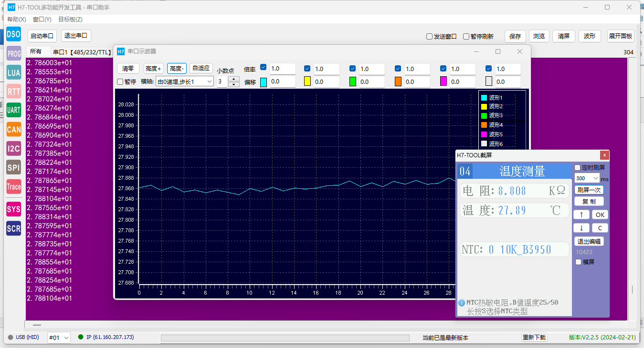Screen dimensions: 644x348
Task: Select the PROG programmer sidebar icon
Action: coord(13,53)
